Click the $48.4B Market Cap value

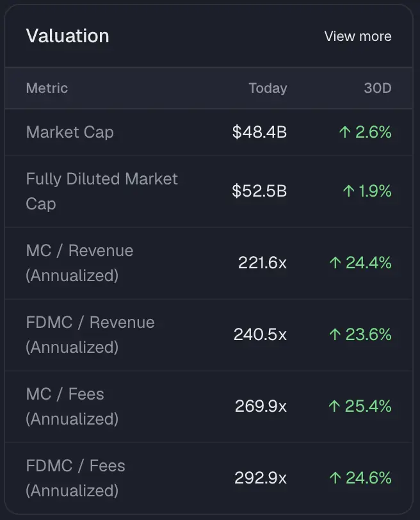pos(259,133)
